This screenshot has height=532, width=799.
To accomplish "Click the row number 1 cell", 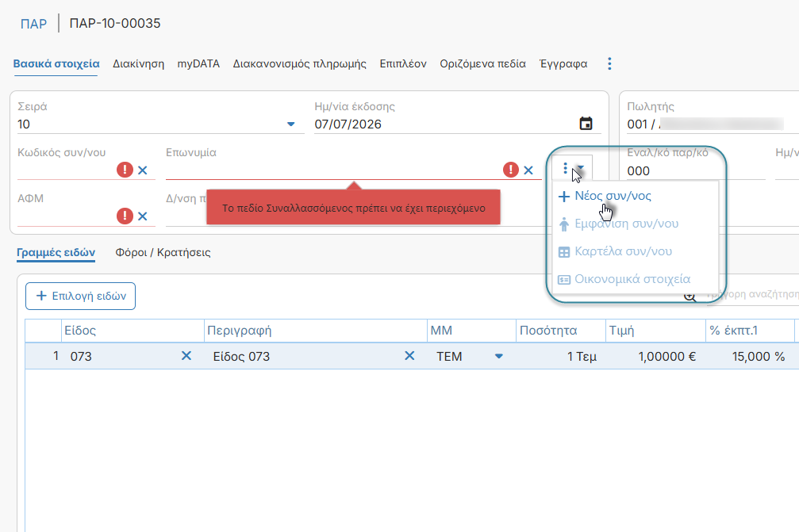I will pos(44,356).
